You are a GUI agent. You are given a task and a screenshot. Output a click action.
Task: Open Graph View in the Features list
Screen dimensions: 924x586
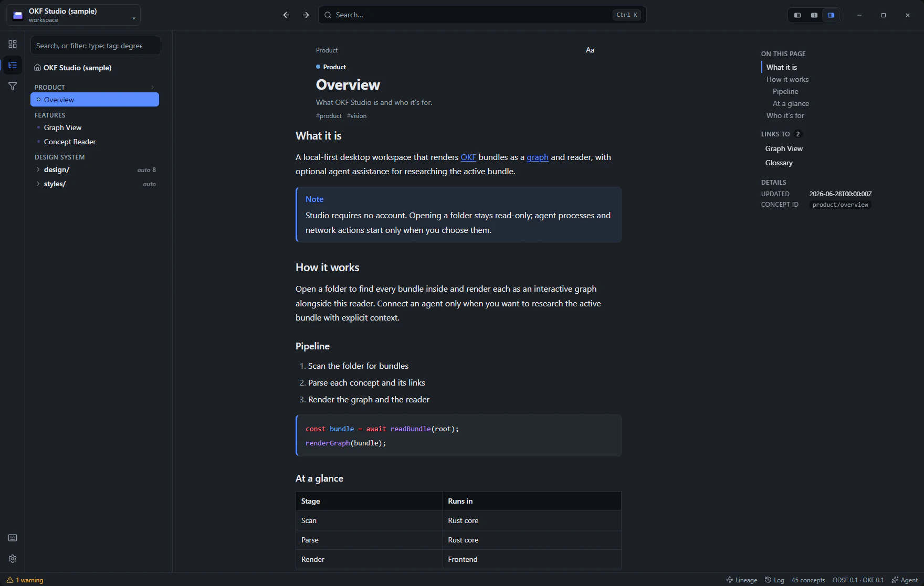[x=62, y=127]
